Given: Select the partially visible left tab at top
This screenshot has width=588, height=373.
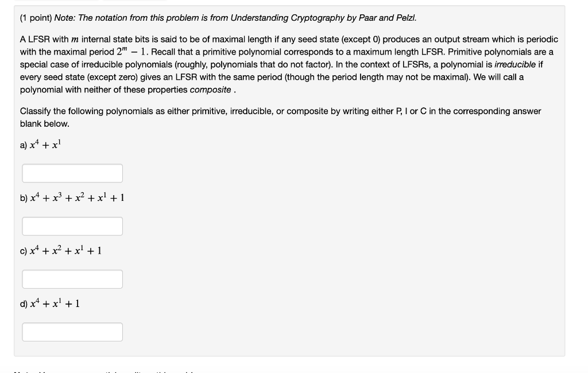Looking at the screenshot, I should [57, 2].
